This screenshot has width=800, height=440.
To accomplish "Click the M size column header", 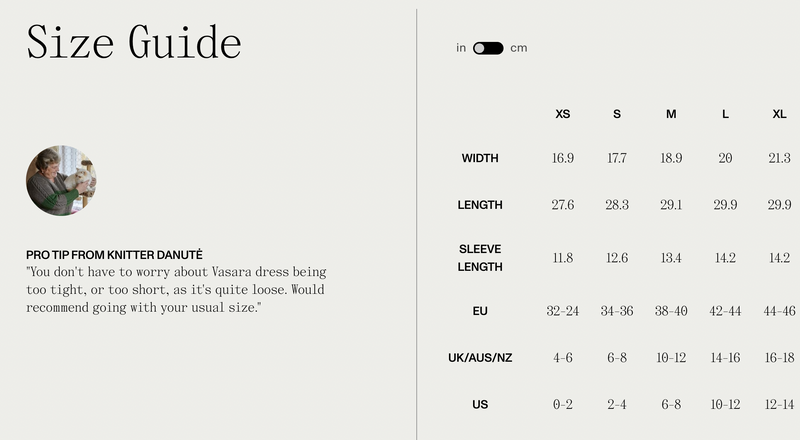I will pyautogui.click(x=671, y=114).
